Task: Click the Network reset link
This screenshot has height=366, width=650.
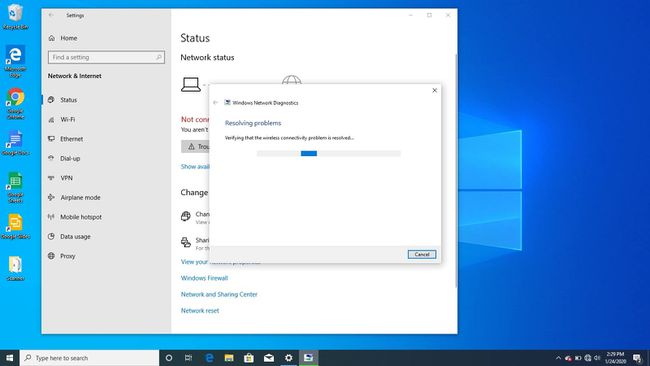Action: pyautogui.click(x=200, y=310)
